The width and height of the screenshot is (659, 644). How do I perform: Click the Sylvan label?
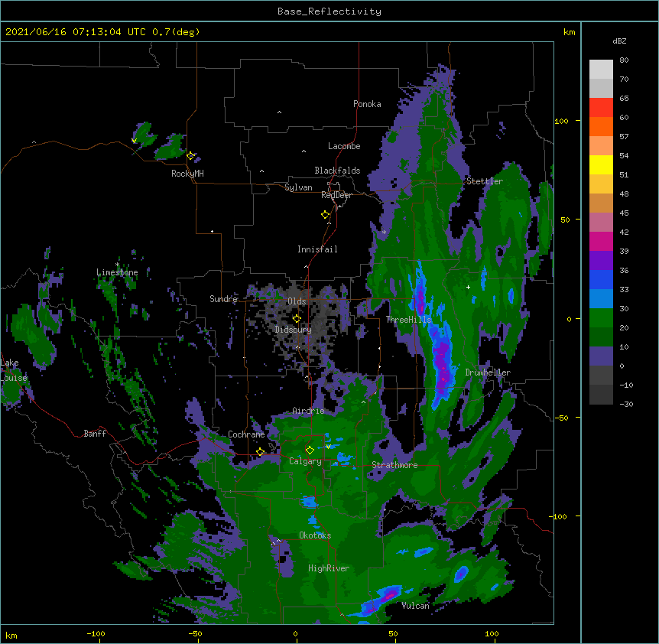click(298, 187)
